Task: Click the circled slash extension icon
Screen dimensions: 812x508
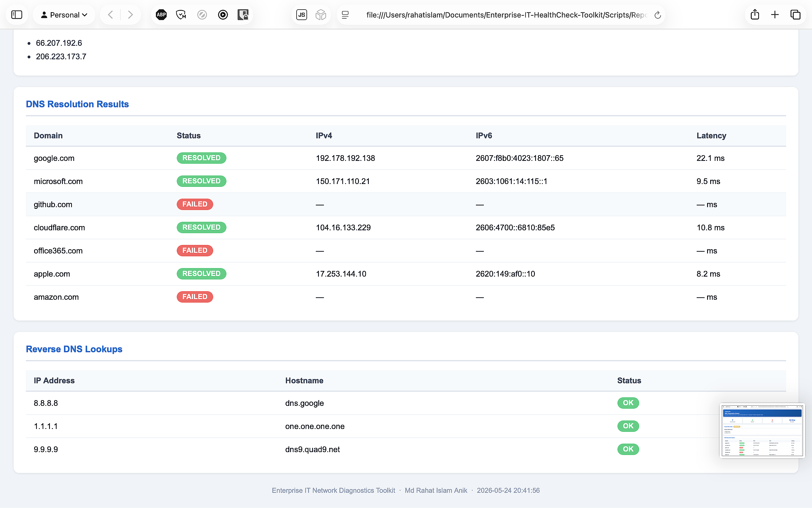Action: [202, 15]
